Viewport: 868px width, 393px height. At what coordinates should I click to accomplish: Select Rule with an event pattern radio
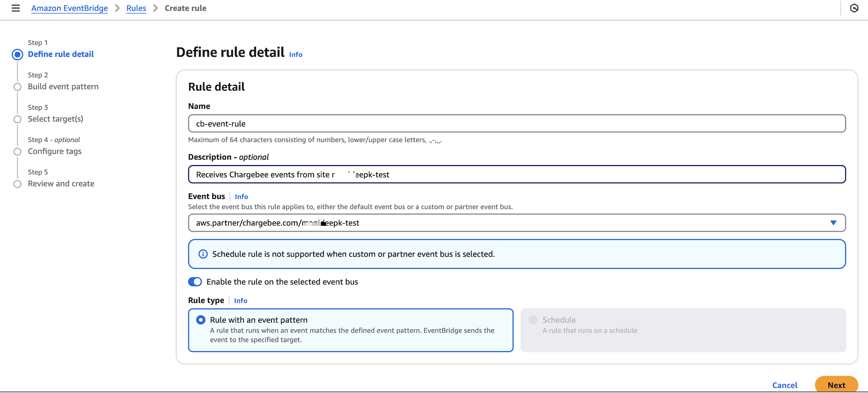tap(201, 320)
